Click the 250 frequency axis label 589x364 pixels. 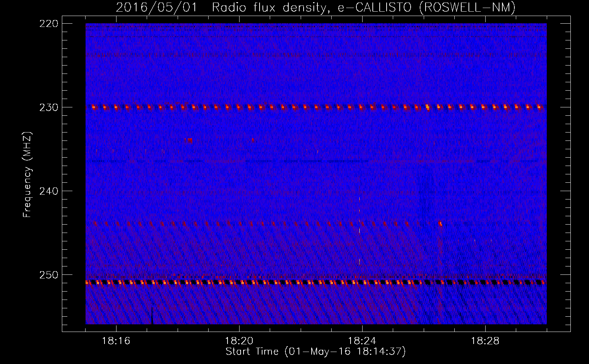(49, 275)
